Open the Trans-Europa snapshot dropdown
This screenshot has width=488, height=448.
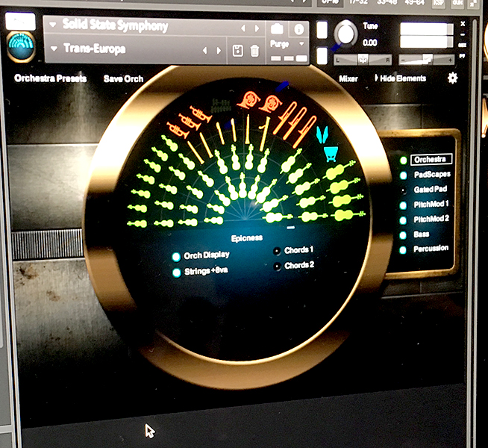(x=54, y=49)
